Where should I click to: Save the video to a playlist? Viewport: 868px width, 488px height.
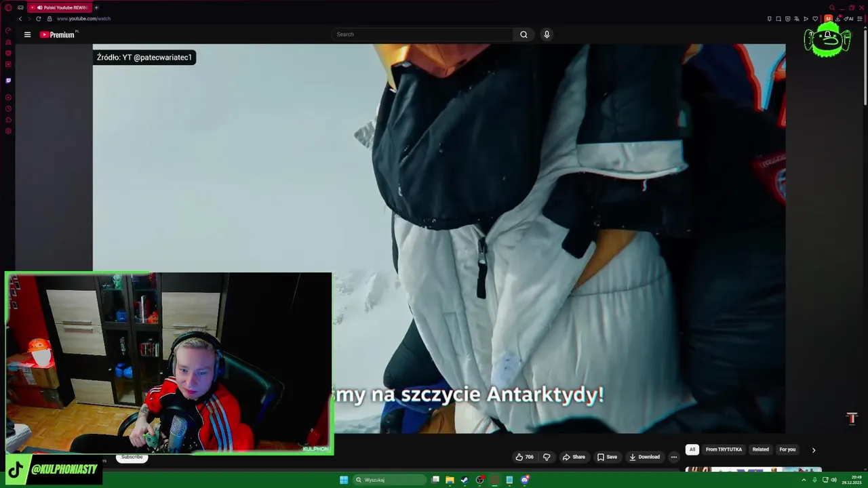point(607,457)
